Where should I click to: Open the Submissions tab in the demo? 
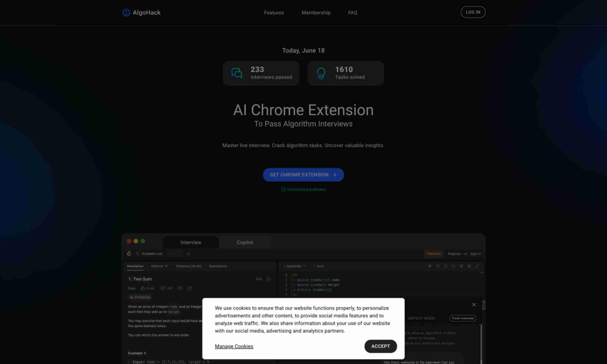click(218, 266)
